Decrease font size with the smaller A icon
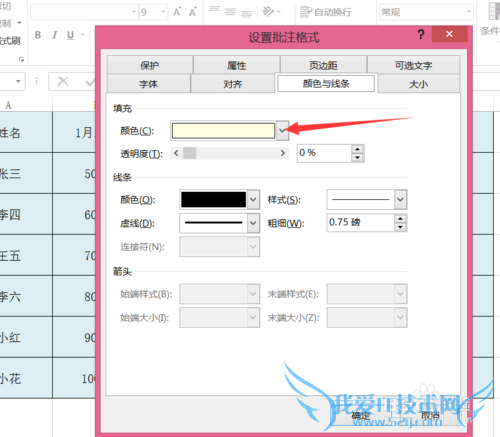 (192, 12)
